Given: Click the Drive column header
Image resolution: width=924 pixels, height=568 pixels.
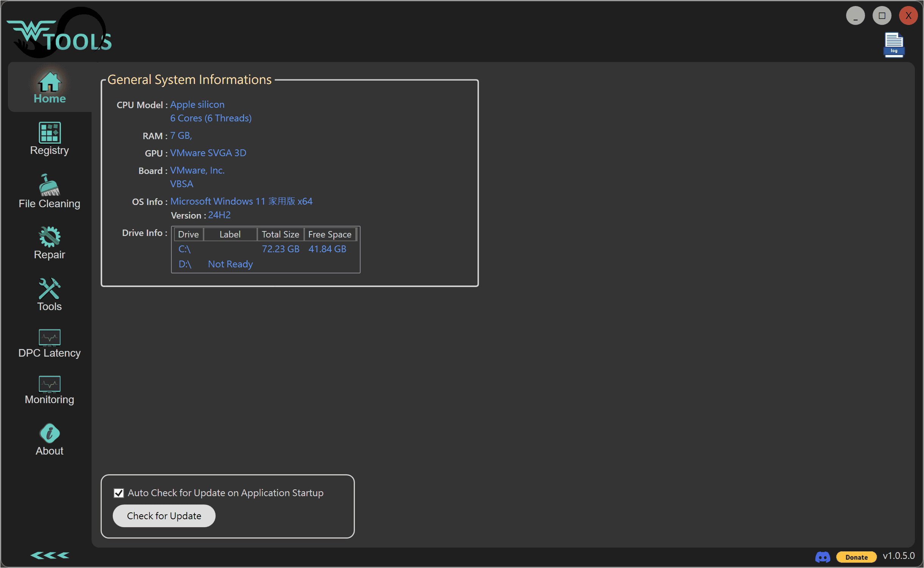Looking at the screenshot, I should point(188,234).
